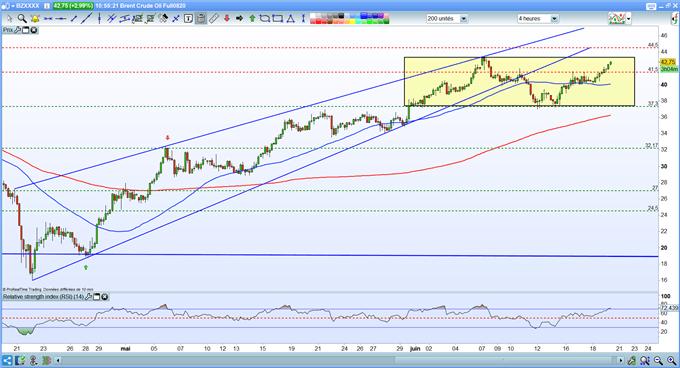Pick the yellow color swatch
Viewport: 680px width, 368px height.
tap(352, 21)
